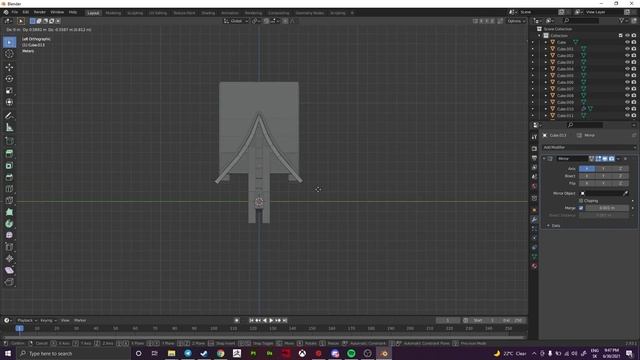Open the Global transform orientation dropdown
Screen dimensions: 640x360
[236, 21]
